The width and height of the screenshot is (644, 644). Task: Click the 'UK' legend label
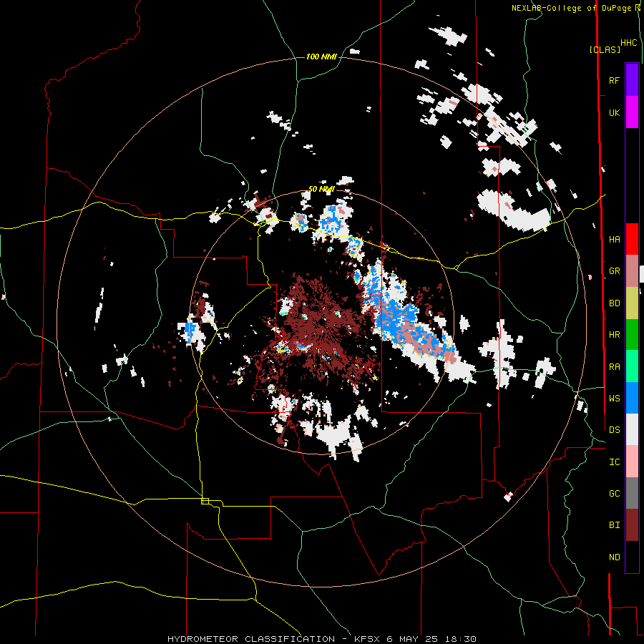pos(614,112)
